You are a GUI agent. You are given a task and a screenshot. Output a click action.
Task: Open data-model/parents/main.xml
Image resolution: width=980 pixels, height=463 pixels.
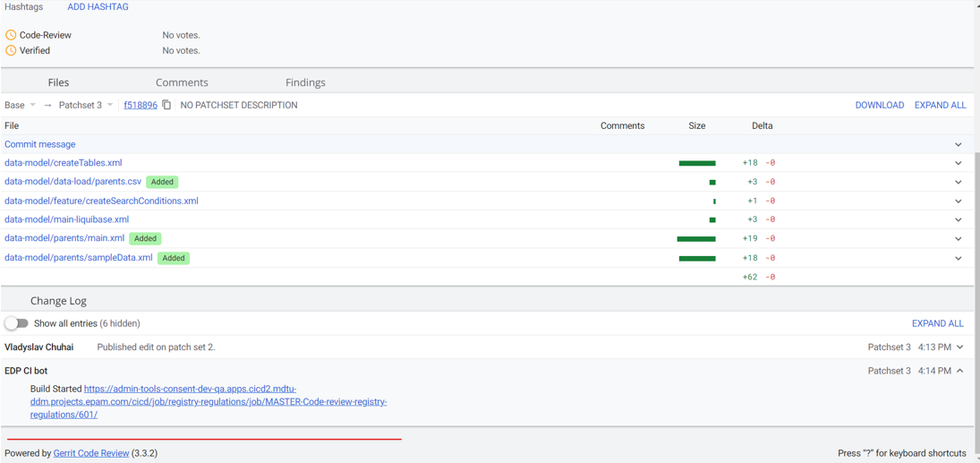[x=65, y=237]
